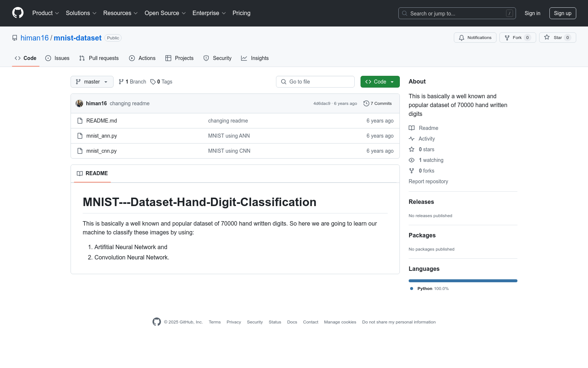Expand the Product menu
This screenshot has height=368, width=588.
click(x=46, y=13)
